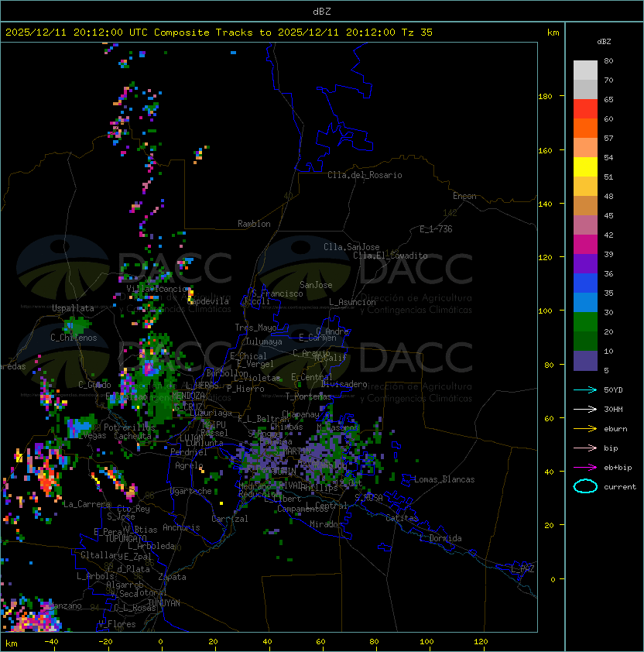Click the '65' value in dBZ legend
Image resolution: width=644 pixels, height=652 pixels.
pos(608,99)
